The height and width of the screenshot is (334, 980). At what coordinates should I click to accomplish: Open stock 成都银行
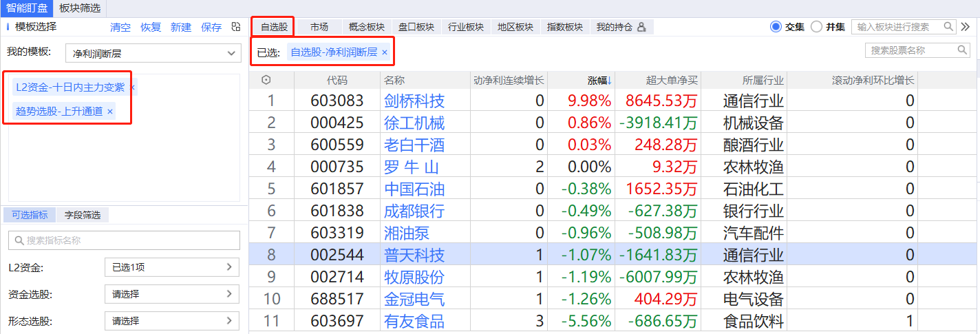coord(414,211)
